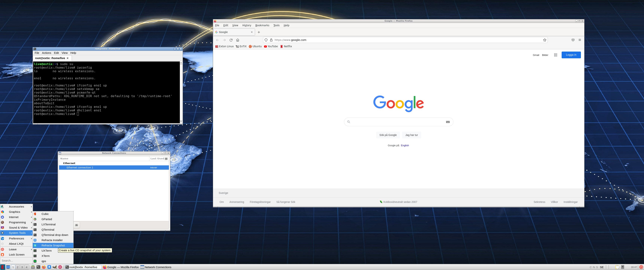This screenshot has height=270, width=644.
Task: Expand the Leave submenu
Action: 16,249
